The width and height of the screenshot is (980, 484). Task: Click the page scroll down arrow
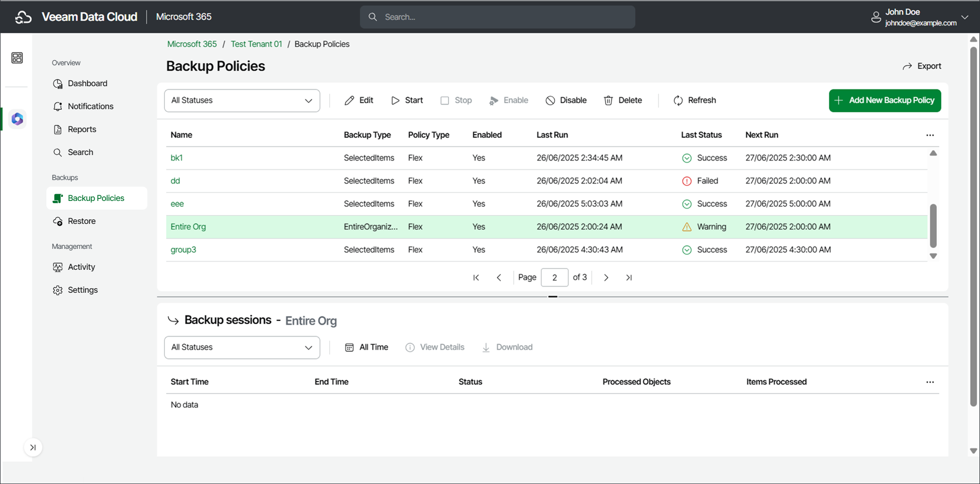[973, 451]
